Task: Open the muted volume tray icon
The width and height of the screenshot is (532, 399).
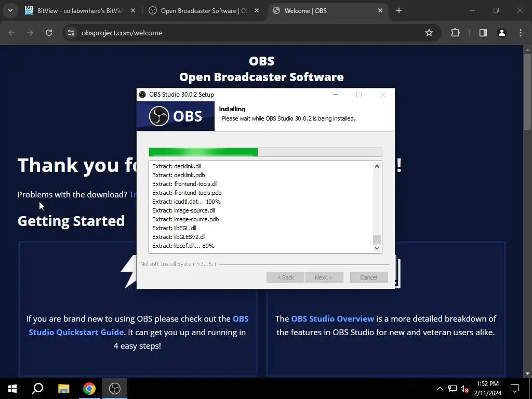Action: pos(464,389)
